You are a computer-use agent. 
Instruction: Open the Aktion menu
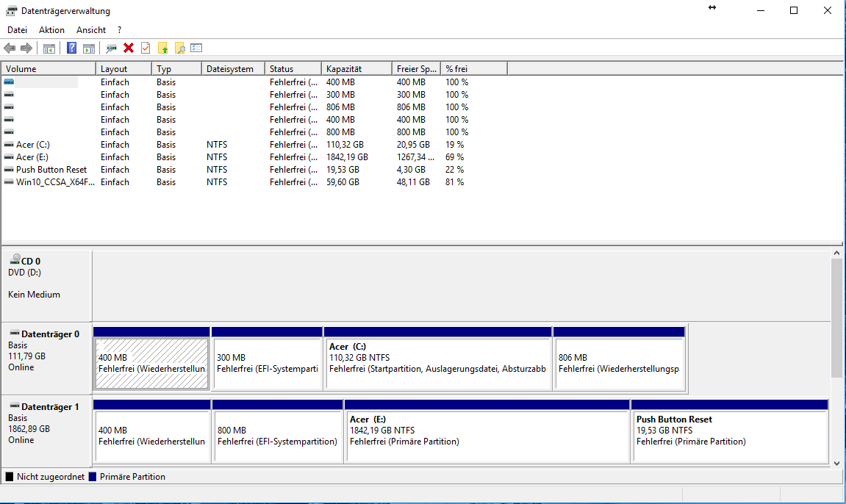51,30
